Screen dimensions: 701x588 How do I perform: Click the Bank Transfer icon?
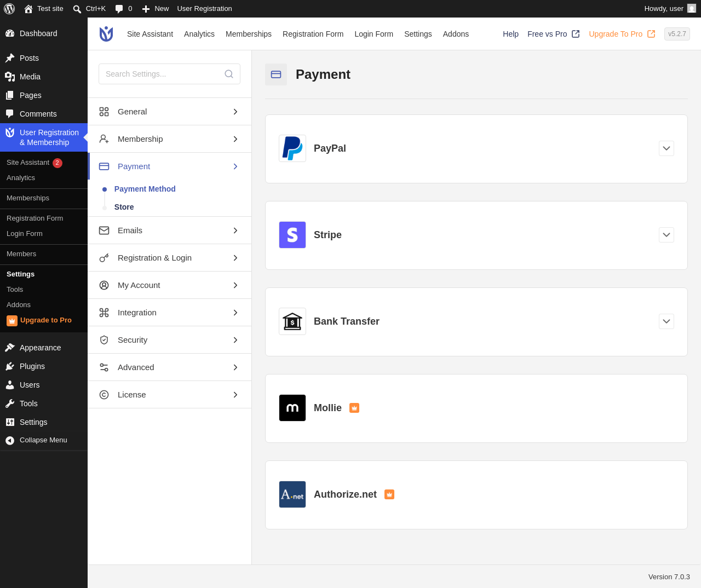pyautogui.click(x=292, y=321)
